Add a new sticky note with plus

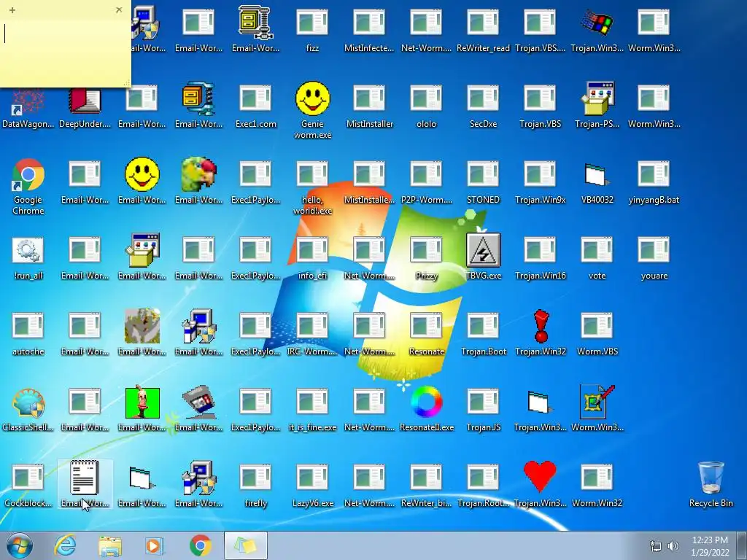(x=12, y=9)
